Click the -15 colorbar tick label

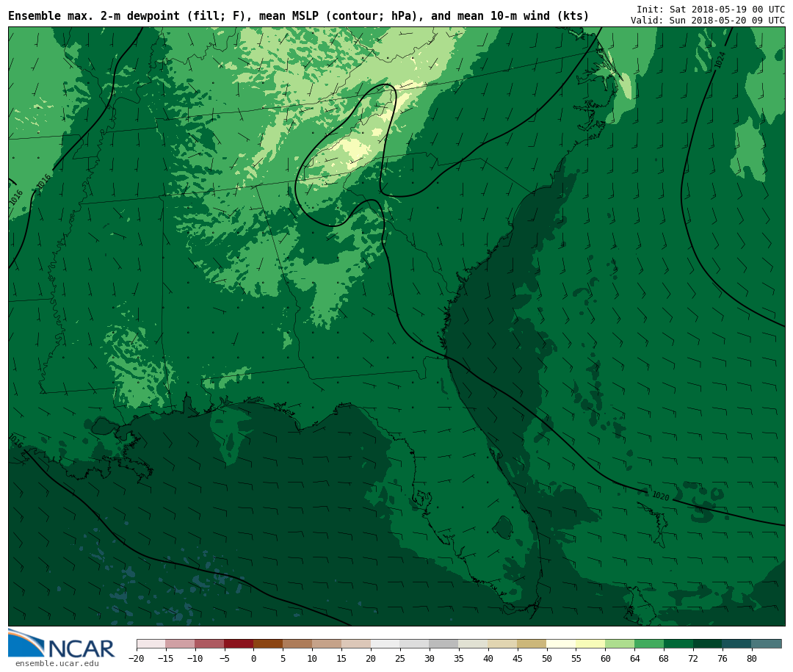[x=165, y=658]
